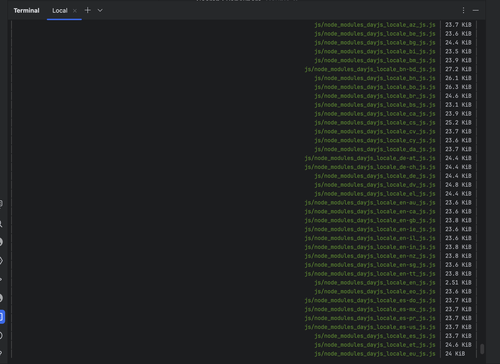Click the dayjs_locale_en-au_js.js file line
The image size is (500, 364).
point(370,203)
